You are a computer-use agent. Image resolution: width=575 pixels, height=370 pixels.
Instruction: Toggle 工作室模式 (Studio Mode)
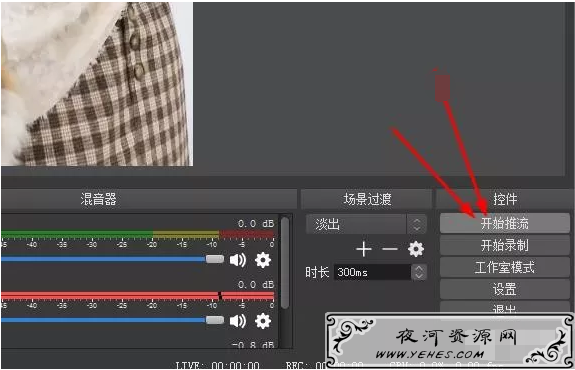coord(505,267)
